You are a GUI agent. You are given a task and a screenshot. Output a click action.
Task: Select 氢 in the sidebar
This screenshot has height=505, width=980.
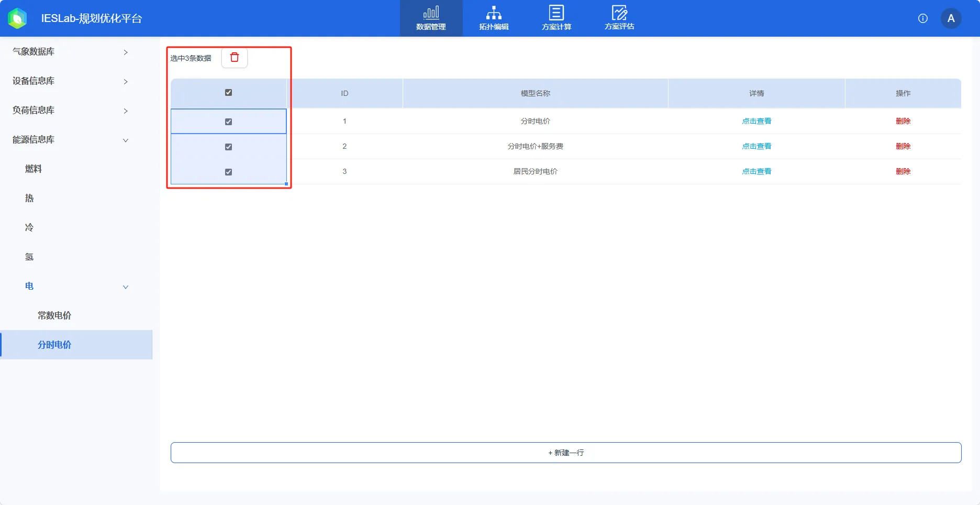pyautogui.click(x=29, y=257)
